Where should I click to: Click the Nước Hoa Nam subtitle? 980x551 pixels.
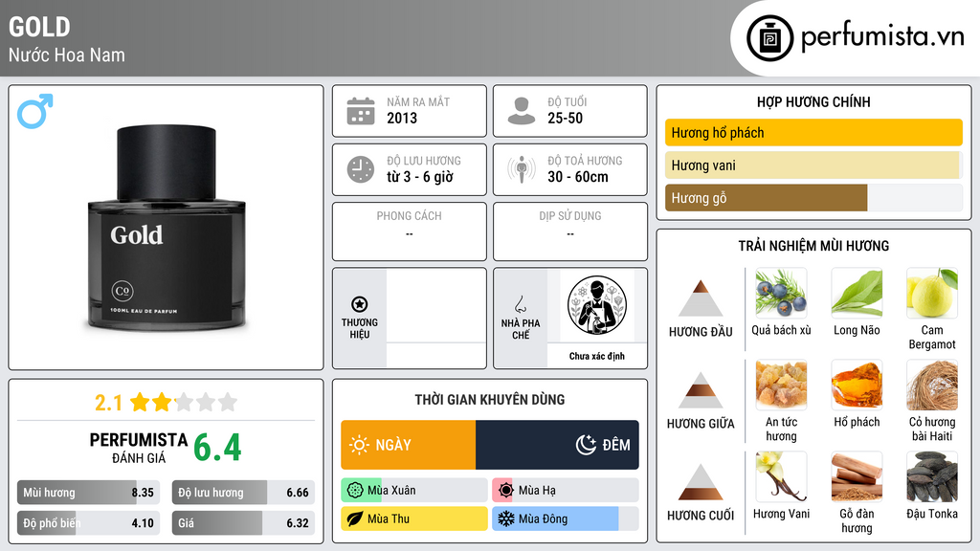tap(67, 55)
